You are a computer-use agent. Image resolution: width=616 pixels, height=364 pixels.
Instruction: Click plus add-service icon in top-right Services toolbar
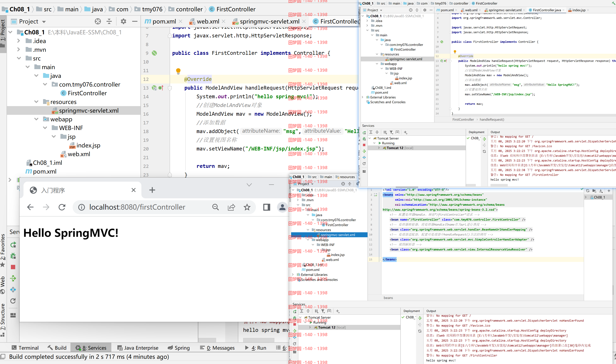coord(405,132)
